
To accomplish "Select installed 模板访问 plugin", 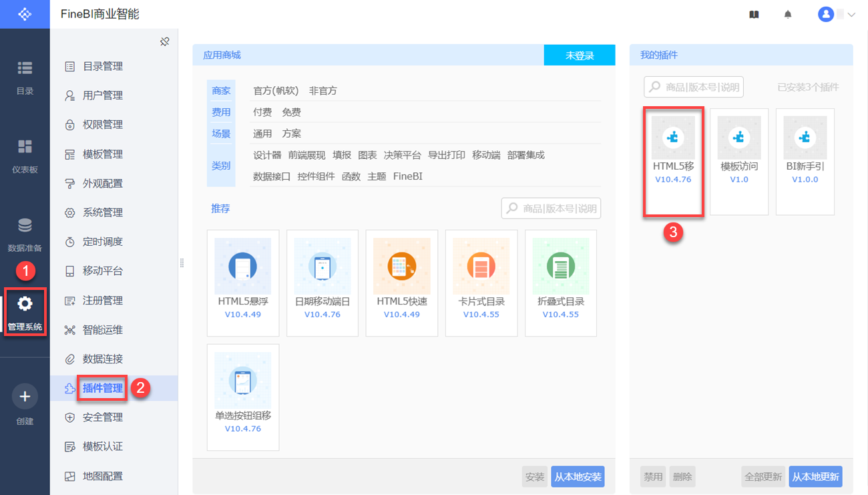I will point(739,162).
